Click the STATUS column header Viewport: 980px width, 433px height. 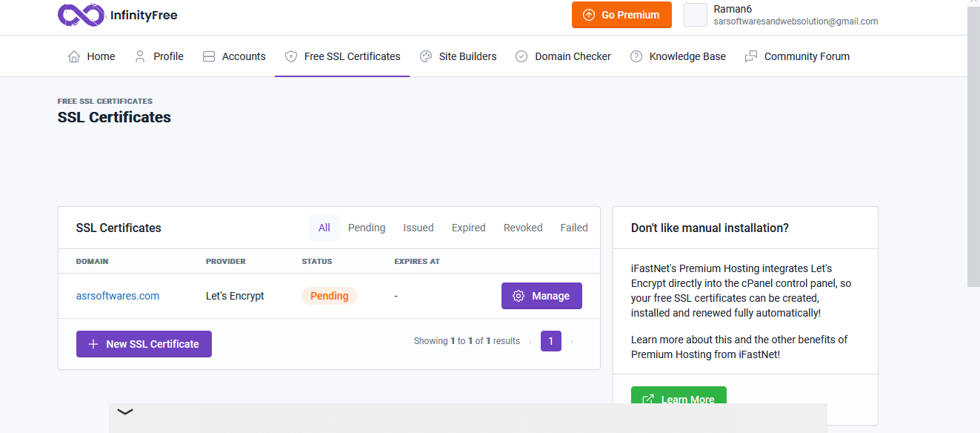317,262
